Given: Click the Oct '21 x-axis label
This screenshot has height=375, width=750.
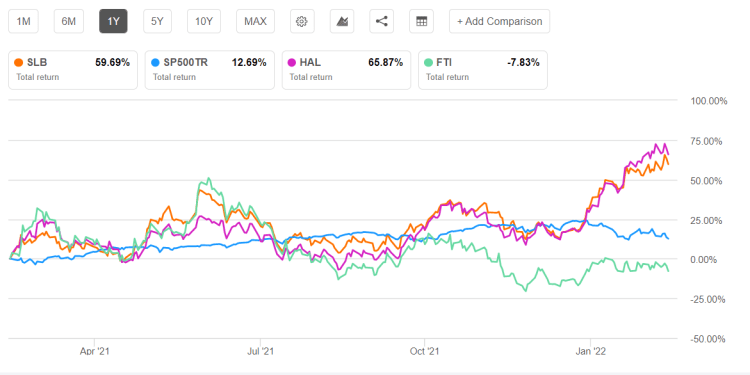Looking at the screenshot, I should (x=425, y=352).
